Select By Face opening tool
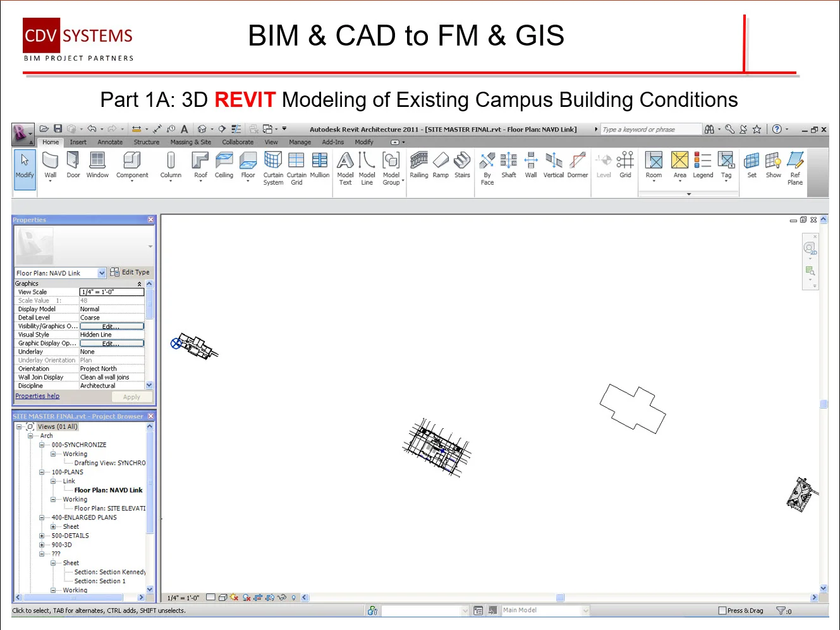The height and width of the screenshot is (630, 840). point(487,168)
